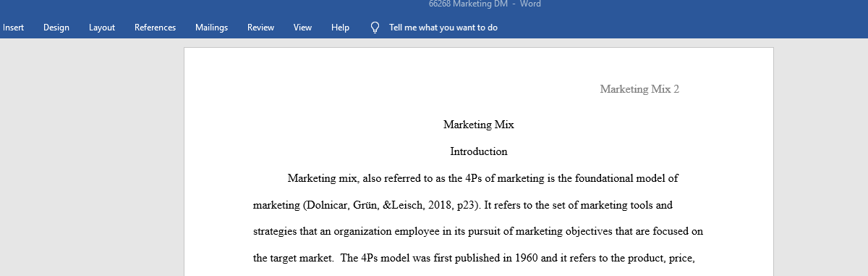
Task: Click the 'Tell me what you want to do' box
Action: click(443, 28)
